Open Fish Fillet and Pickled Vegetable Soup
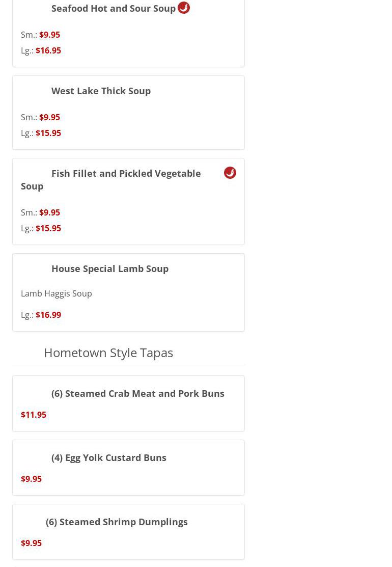The height and width of the screenshot is (567, 392). pyautogui.click(x=126, y=174)
